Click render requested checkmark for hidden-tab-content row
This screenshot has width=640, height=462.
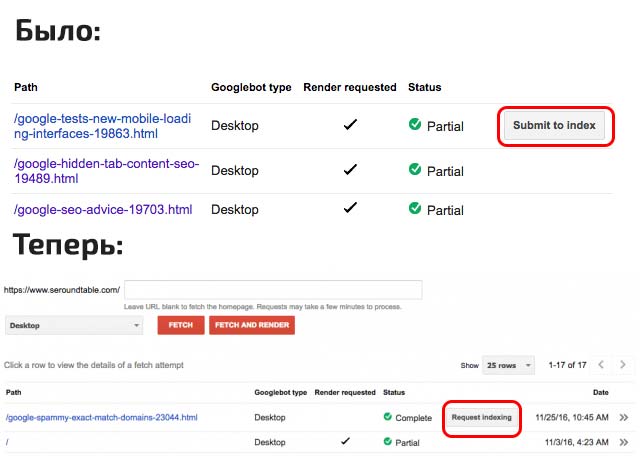(x=350, y=170)
